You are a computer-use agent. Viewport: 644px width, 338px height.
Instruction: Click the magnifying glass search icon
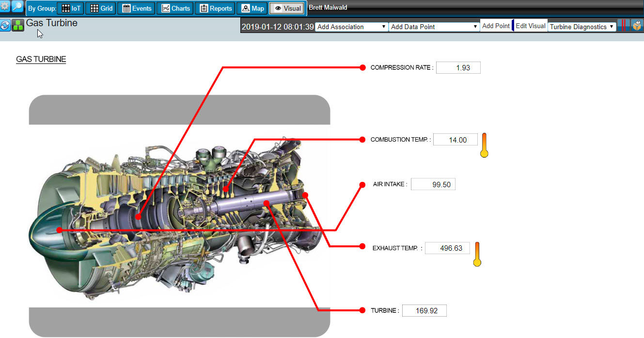tap(17, 6)
